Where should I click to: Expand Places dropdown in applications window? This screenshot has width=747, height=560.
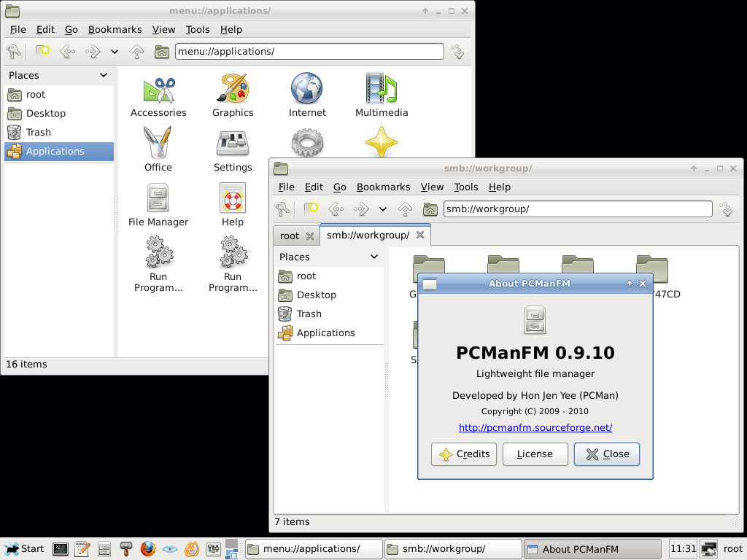(x=104, y=75)
